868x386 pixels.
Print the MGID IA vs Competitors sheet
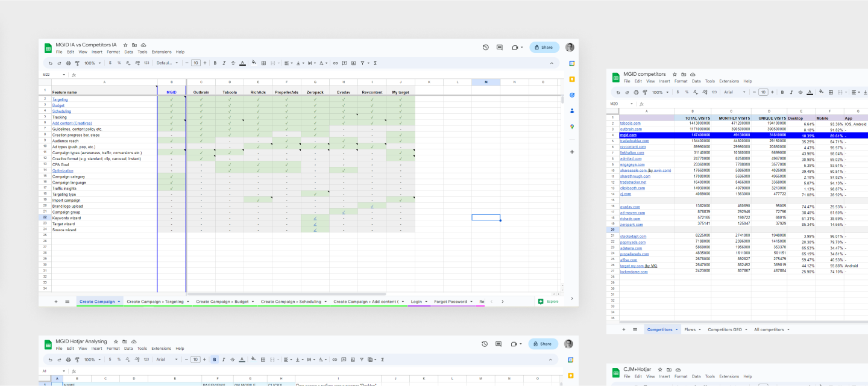tap(68, 63)
